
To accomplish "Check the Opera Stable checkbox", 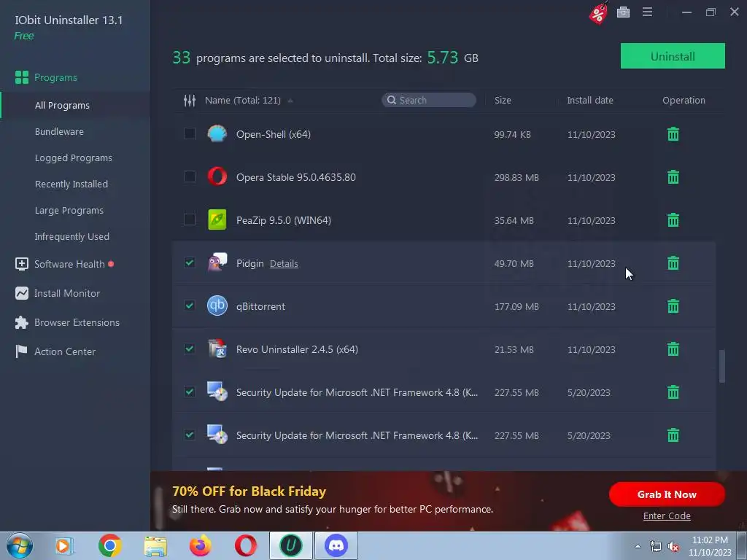I will [190, 176].
